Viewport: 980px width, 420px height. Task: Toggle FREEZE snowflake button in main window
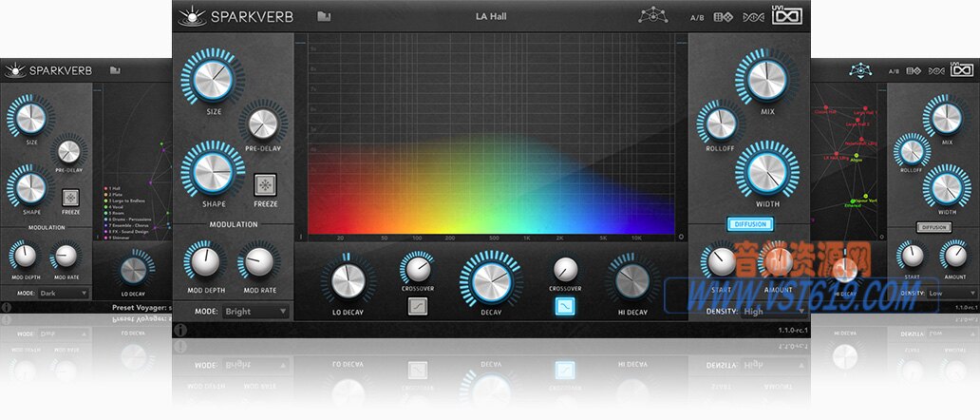(x=265, y=185)
